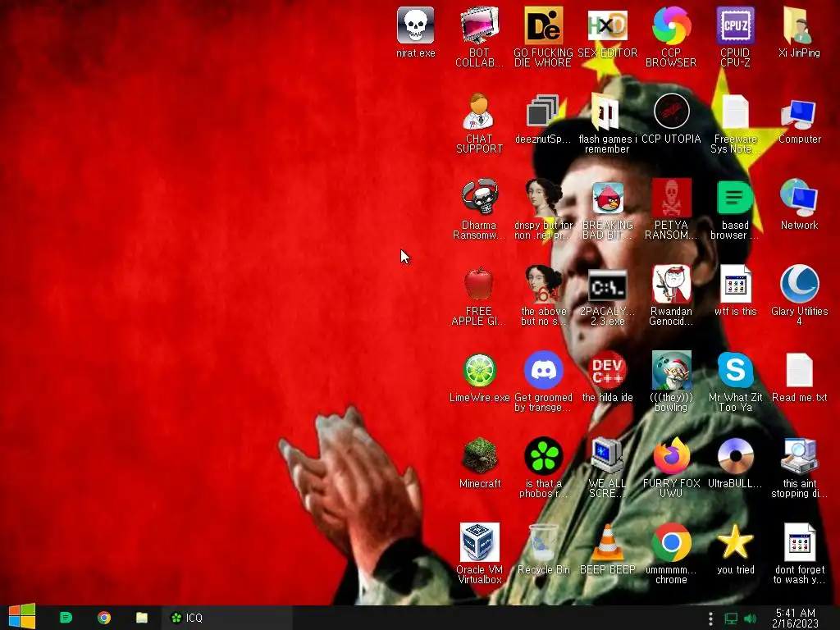Launch the FURRY FOX UWU Firefox shortcut
The image size is (840, 630).
point(671,456)
